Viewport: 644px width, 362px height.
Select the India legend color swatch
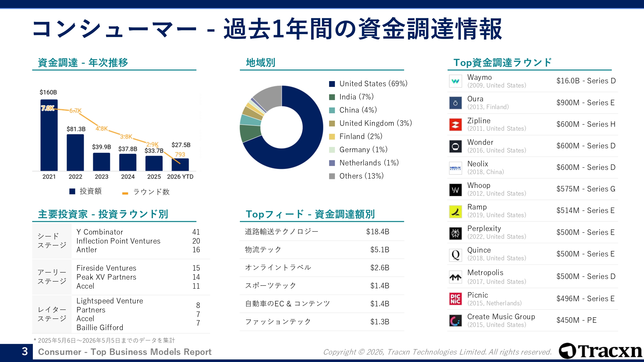332,97
